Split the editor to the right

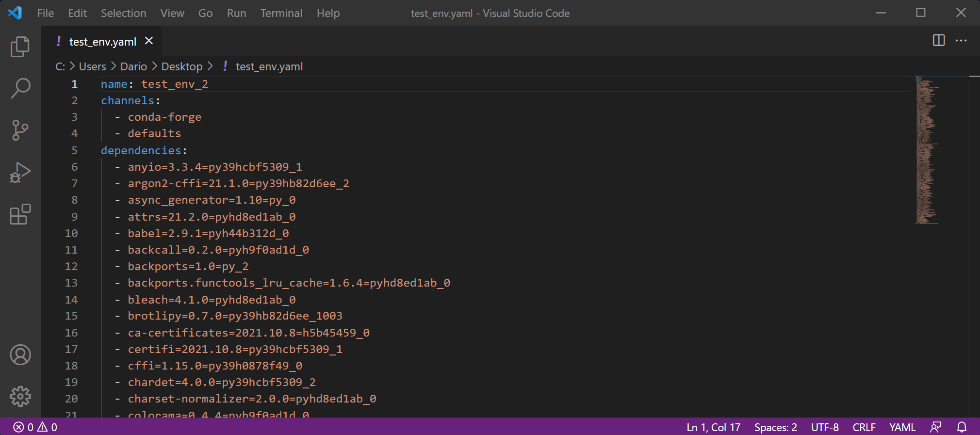tap(938, 40)
